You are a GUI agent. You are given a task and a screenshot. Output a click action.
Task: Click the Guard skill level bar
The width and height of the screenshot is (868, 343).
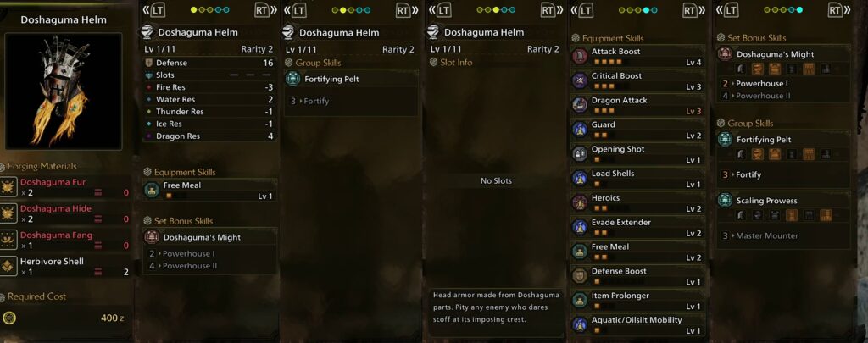tap(610, 136)
